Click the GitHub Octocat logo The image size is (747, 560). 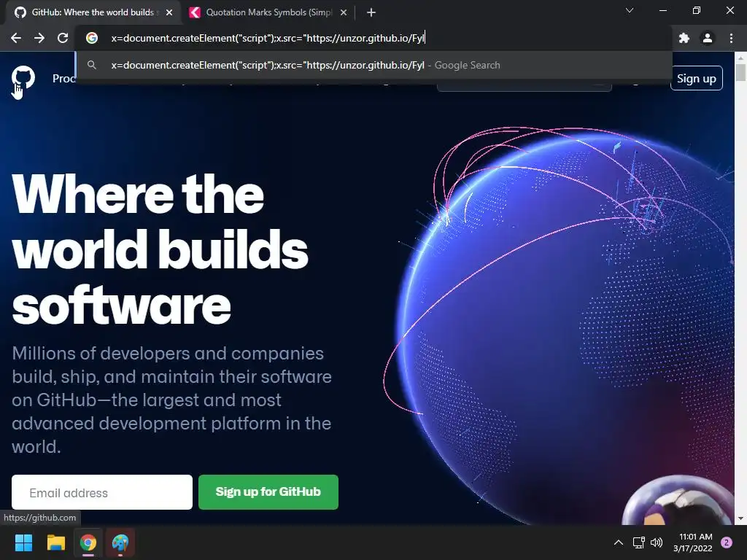tap(23, 77)
